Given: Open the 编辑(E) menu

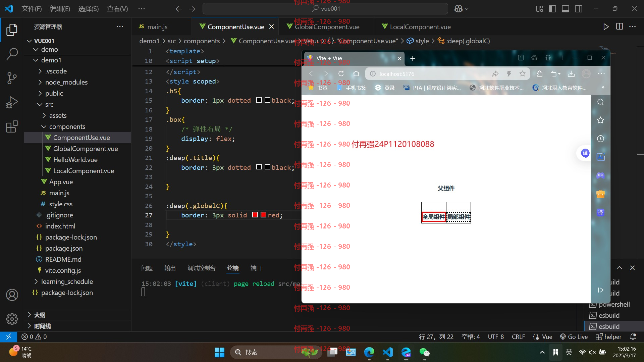Looking at the screenshot, I should (x=60, y=9).
